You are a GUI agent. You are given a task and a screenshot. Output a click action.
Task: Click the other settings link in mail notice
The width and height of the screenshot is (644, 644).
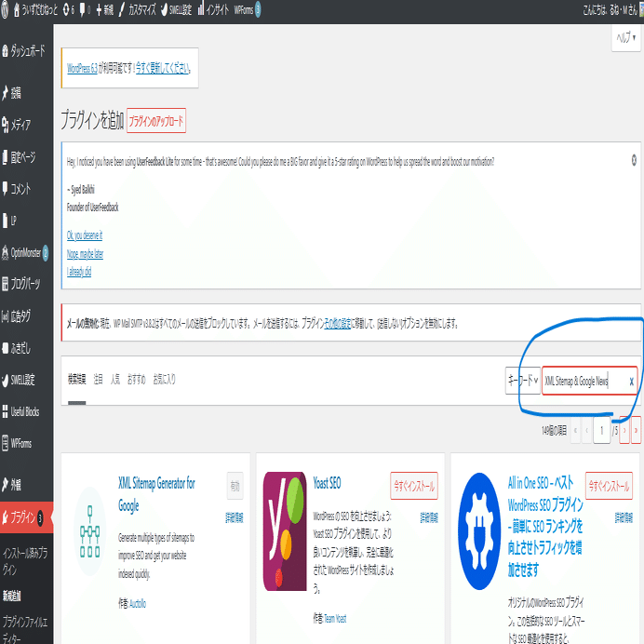click(337, 324)
